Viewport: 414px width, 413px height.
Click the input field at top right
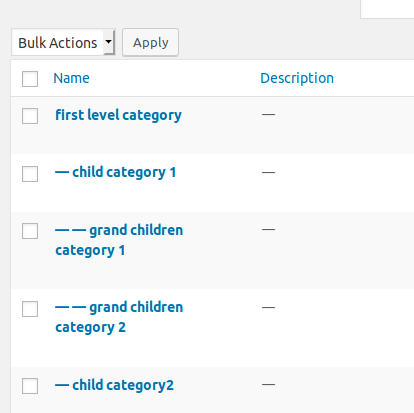click(387, 9)
